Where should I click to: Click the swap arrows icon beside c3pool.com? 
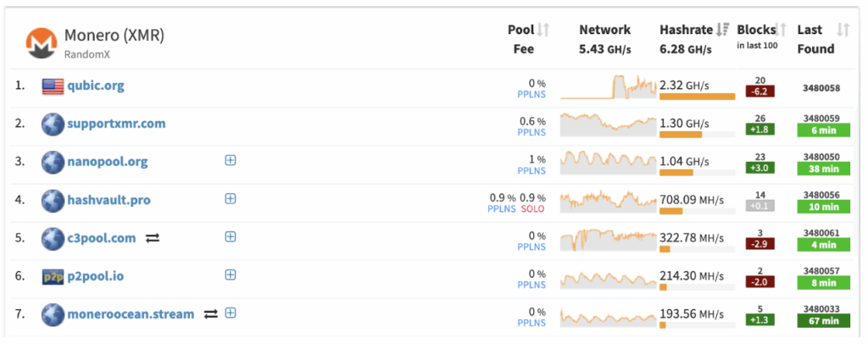tap(153, 238)
